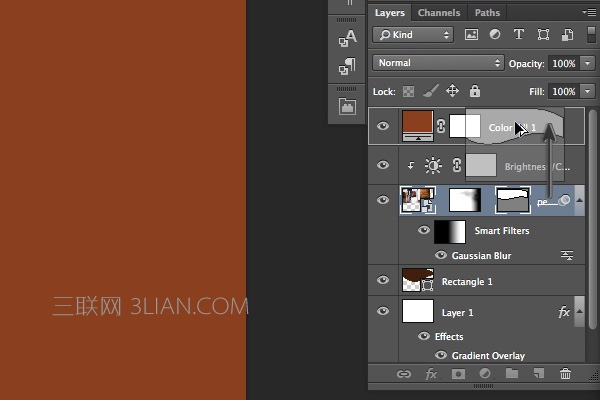Viewport: 600px width, 400px height.
Task: Click the link layers icon at panel bottom
Action: 404,374
